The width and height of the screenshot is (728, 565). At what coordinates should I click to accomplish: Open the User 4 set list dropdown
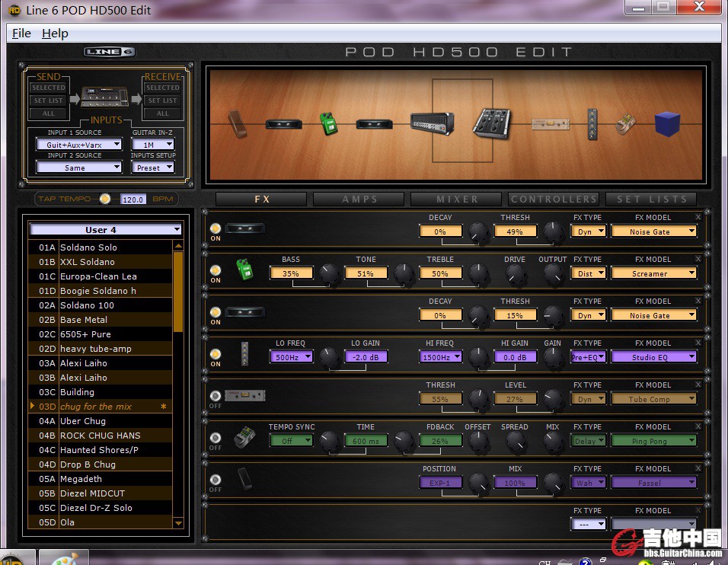[x=105, y=229]
